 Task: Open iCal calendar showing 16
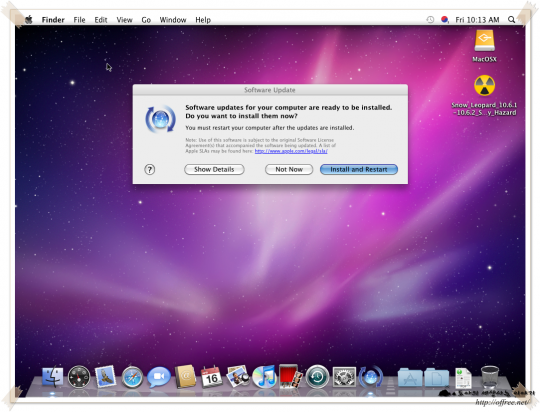click(211, 377)
